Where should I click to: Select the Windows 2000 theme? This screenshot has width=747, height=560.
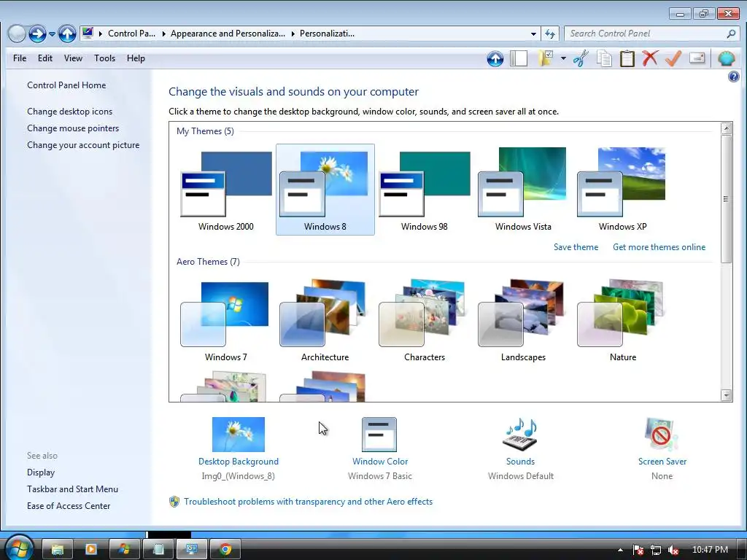pos(226,190)
